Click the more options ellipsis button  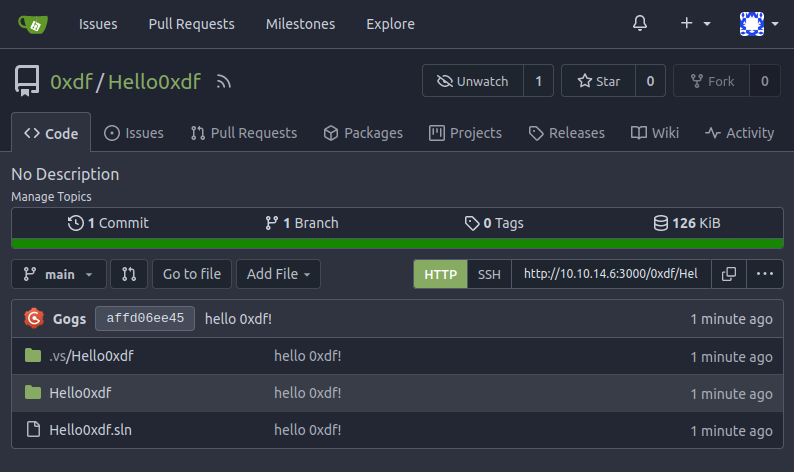point(765,273)
